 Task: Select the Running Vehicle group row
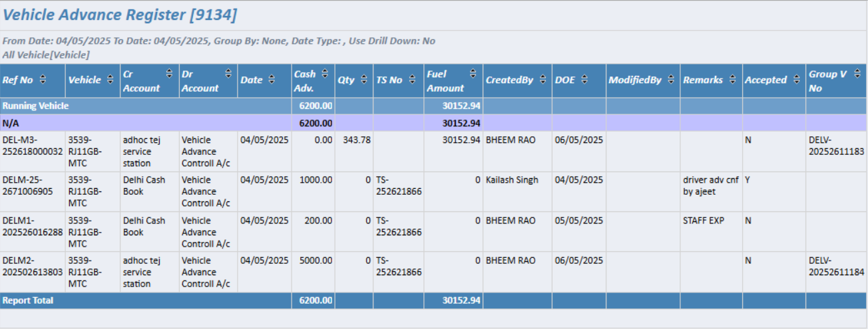(36, 106)
